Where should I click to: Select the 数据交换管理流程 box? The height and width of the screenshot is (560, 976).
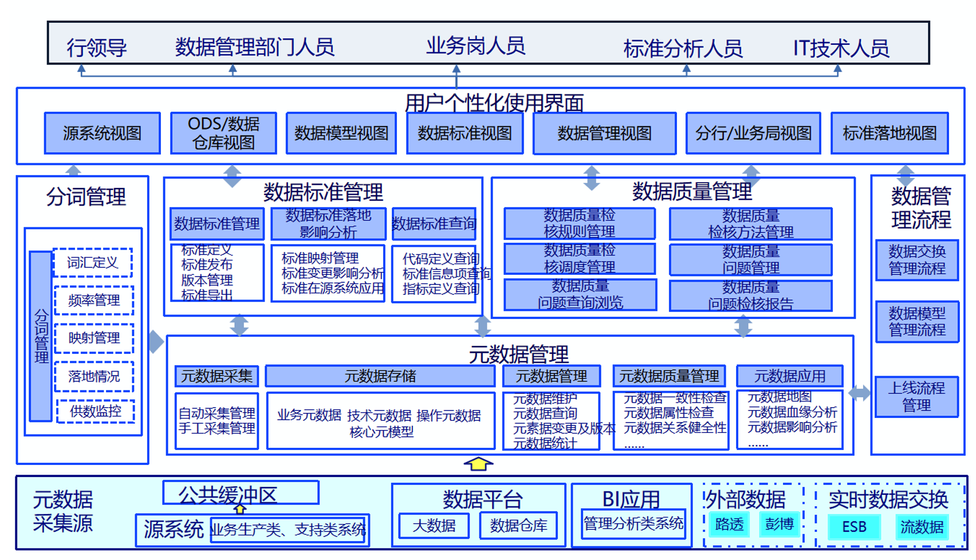917,260
